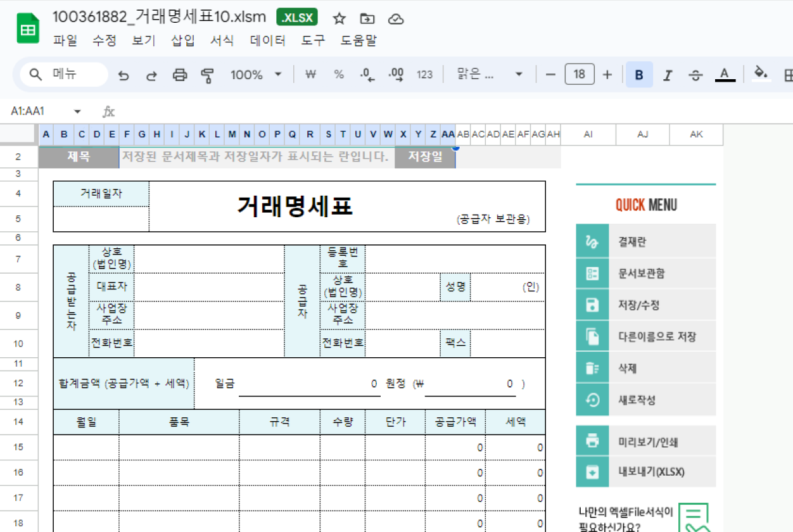Print the spreadsheet with printer icon
Viewport: 793px width, 532px height.
click(181, 75)
